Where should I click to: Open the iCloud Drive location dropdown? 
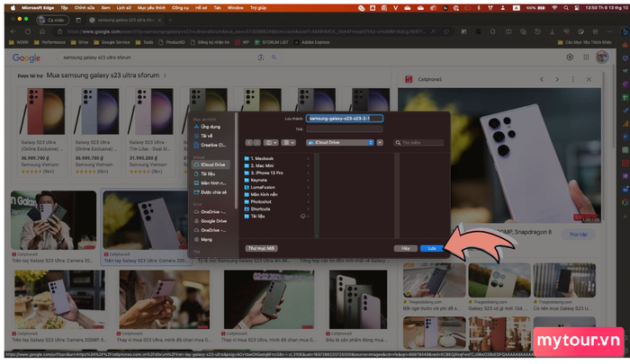coord(340,143)
